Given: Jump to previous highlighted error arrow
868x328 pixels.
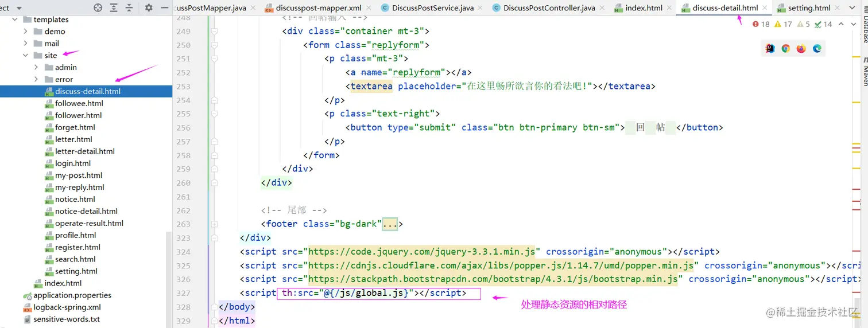Looking at the screenshot, I should (841, 24).
